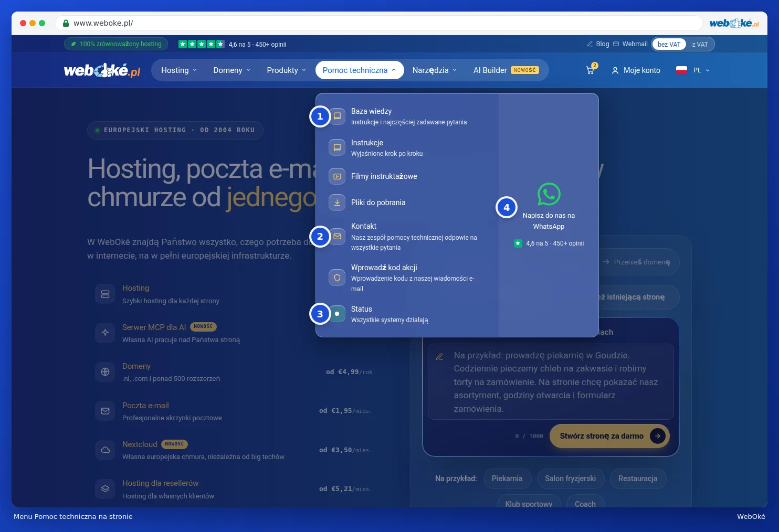Switch prices to z VAT

pyautogui.click(x=700, y=44)
